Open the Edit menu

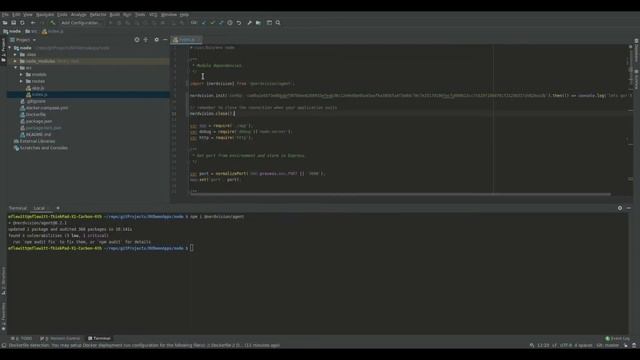[16, 15]
